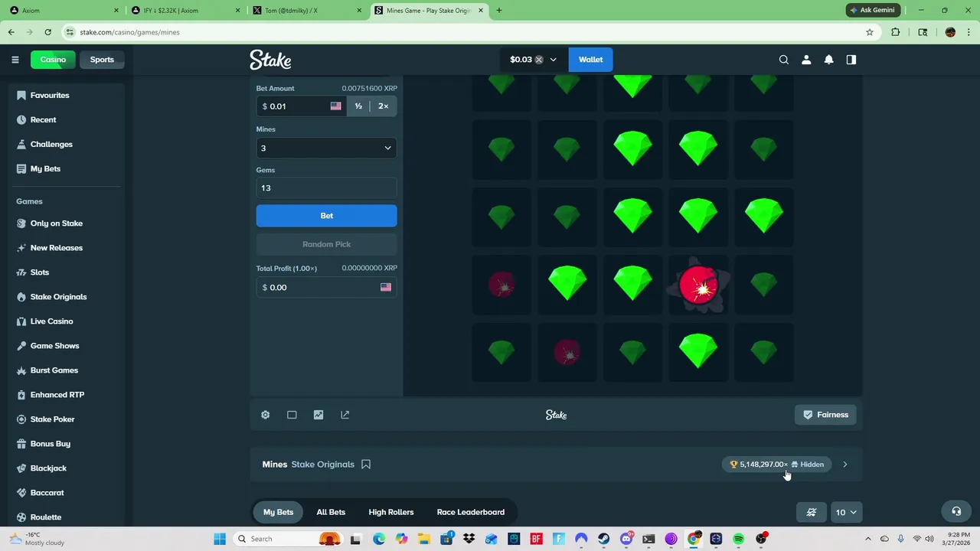Open the site search magnifier
Image resolution: width=980 pixels, height=551 pixels.
coord(783,60)
